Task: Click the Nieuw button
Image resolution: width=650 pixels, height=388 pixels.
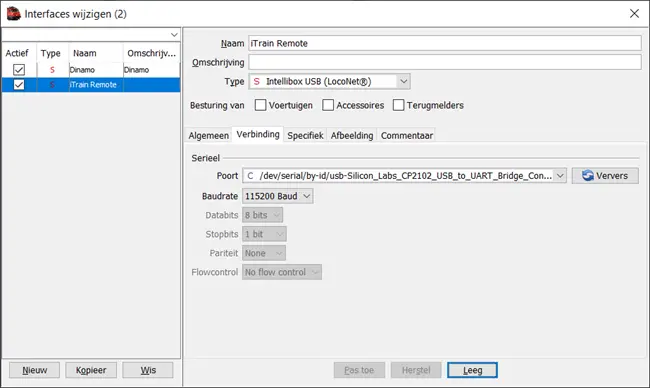Action: [x=34, y=370]
